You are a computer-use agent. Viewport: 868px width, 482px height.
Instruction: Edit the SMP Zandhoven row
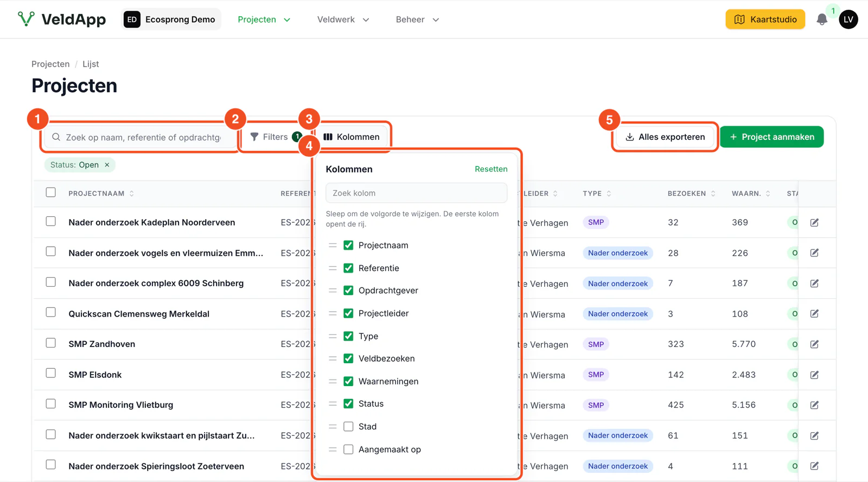coord(814,344)
